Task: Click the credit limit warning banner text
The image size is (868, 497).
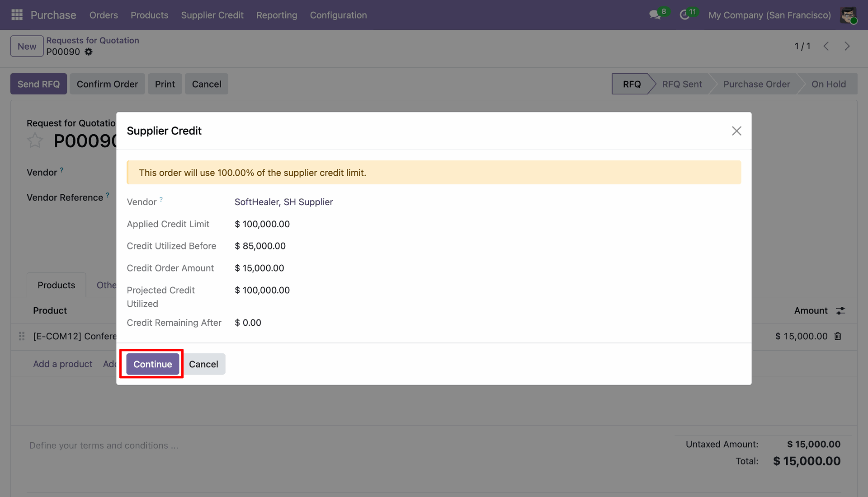Action: (252, 173)
